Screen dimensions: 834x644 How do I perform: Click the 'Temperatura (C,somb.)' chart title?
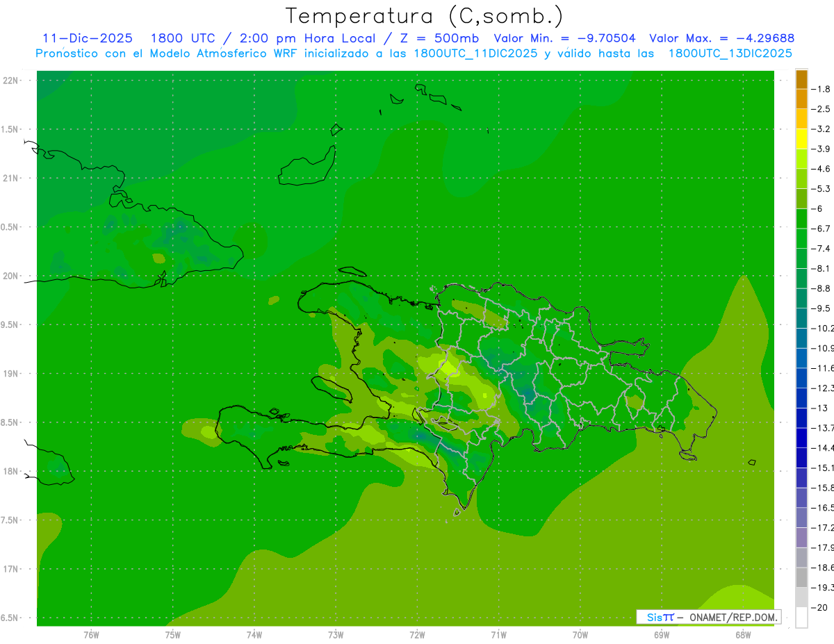pos(424,16)
